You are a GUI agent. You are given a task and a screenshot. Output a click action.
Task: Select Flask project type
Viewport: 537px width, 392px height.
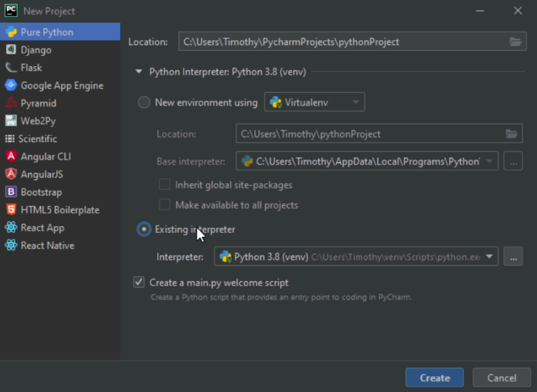point(60,68)
